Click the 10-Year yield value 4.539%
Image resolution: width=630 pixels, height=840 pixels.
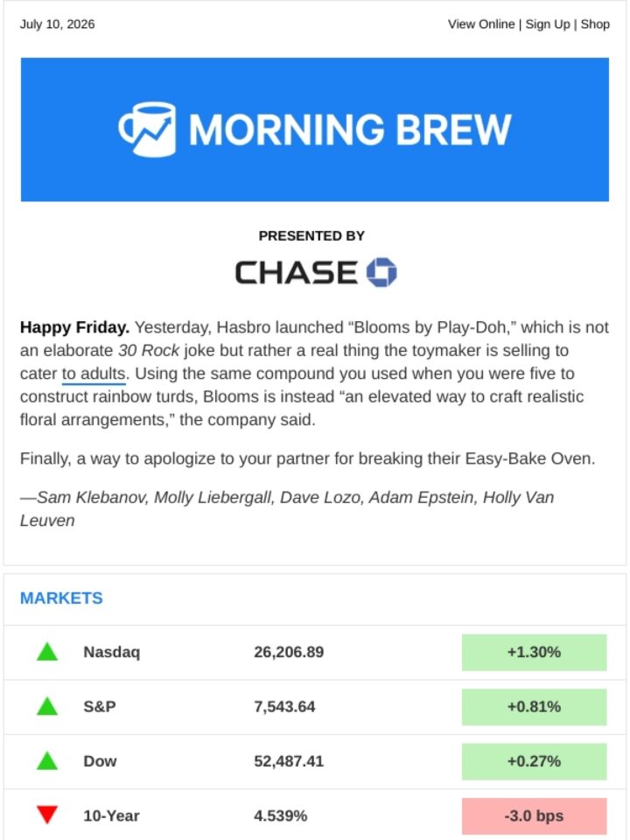pyautogui.click(x=280, y=815)
